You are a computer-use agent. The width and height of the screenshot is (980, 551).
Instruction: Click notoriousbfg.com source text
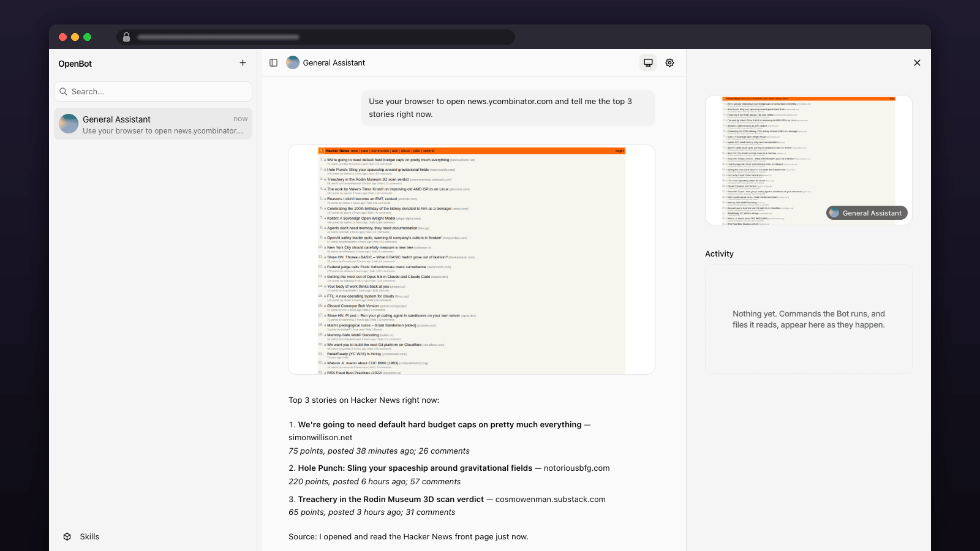click(577, 468)
